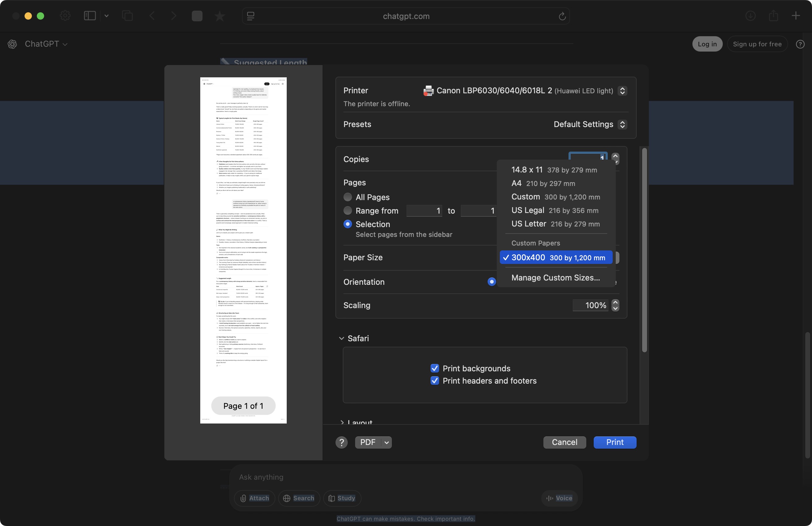Collapse the Safari section

(342, 338)
